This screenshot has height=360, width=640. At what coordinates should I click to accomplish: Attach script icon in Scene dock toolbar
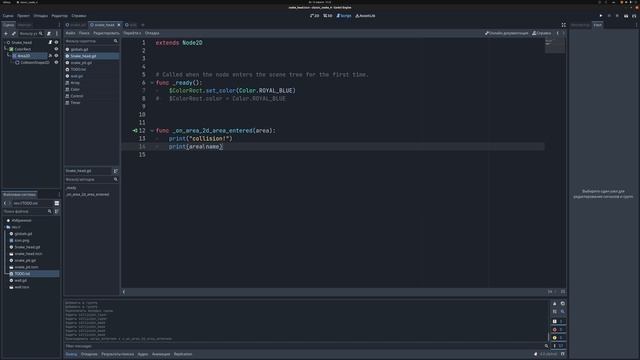point(49,33)
